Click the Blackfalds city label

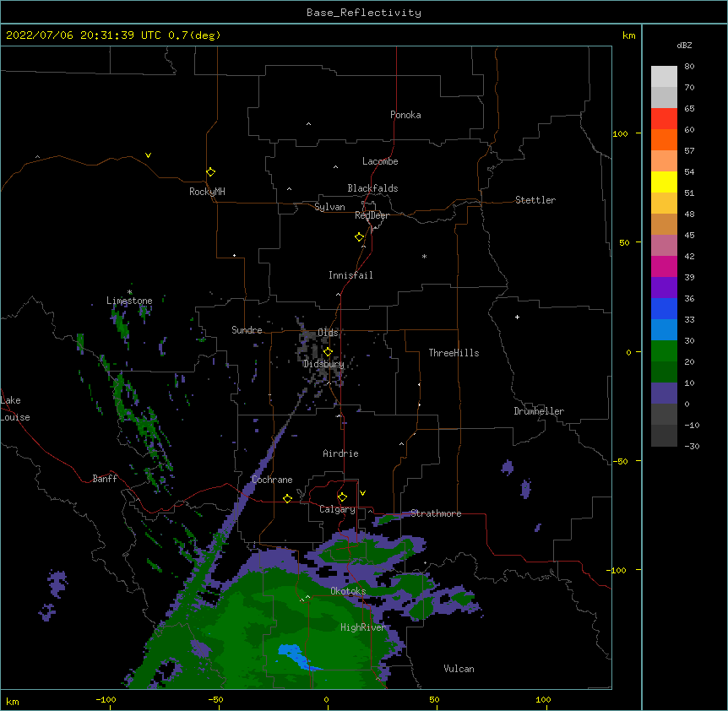coord(372,188)
